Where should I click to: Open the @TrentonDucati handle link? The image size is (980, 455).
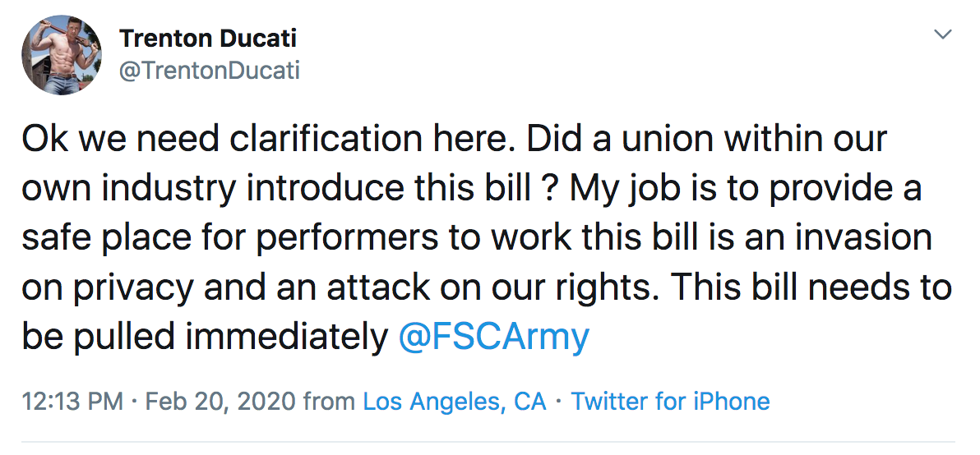click(210, 71)
